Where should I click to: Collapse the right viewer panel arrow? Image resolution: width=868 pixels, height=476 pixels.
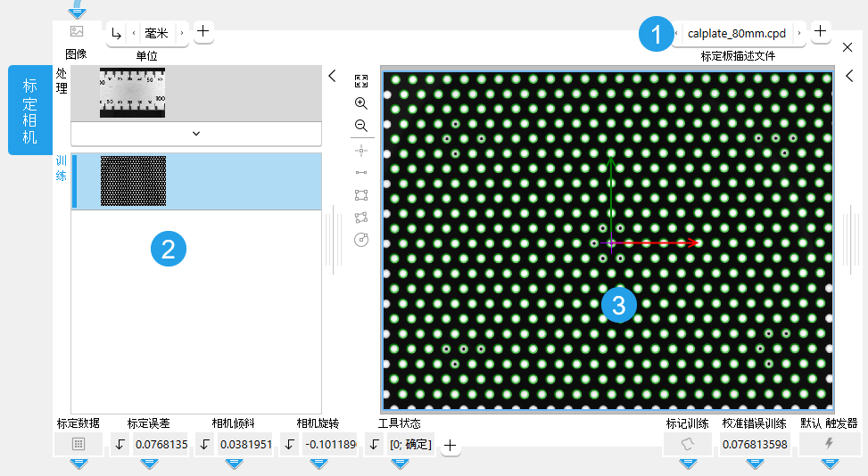[849, 77]
